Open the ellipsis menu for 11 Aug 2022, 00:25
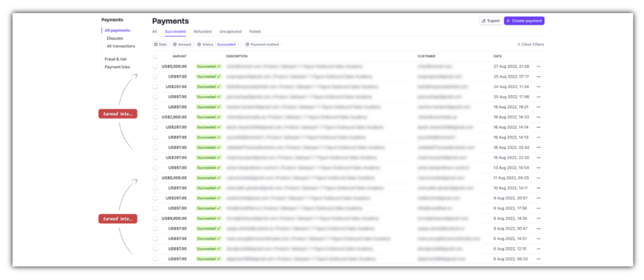The height and width of the screenshot is (280, 644). [538, 177]
